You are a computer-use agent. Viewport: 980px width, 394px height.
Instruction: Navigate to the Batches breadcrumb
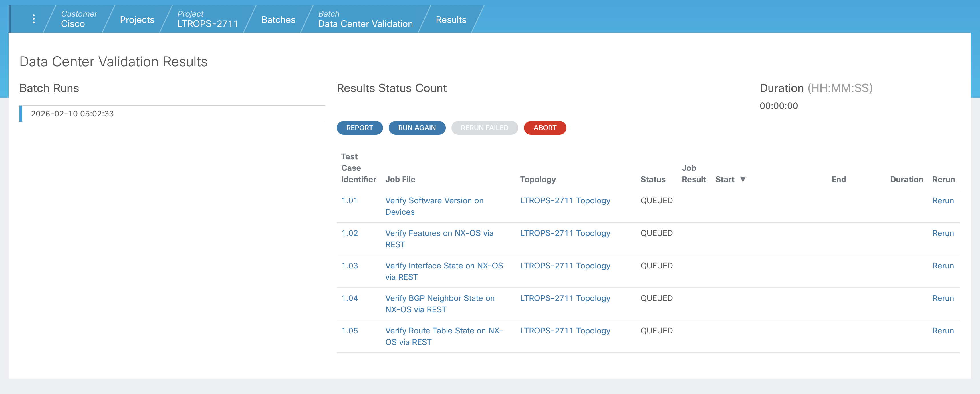(278, 20)
